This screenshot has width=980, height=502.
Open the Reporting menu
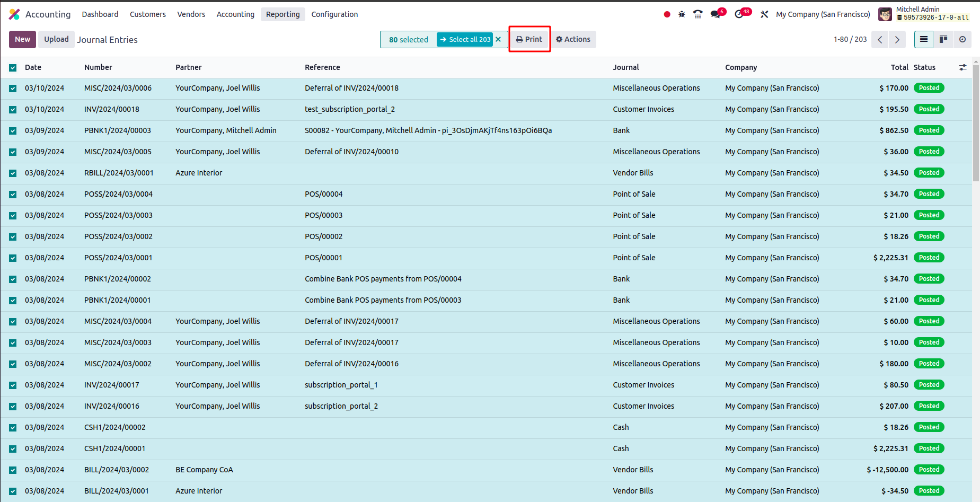pyautogui.click(x=283, y=14)
